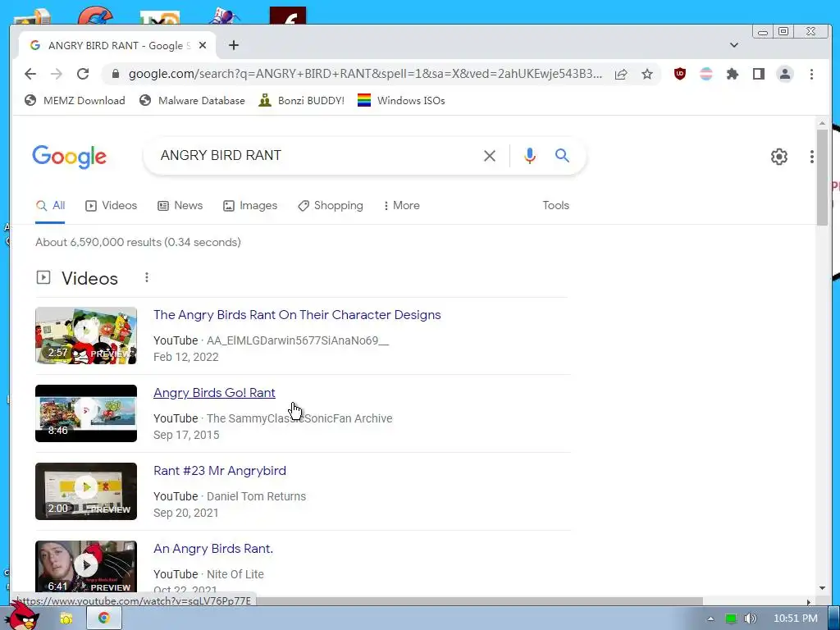Click the Angry Birds start button
Viewport: 840px width, 630px height.
click(x=22, y=616)
